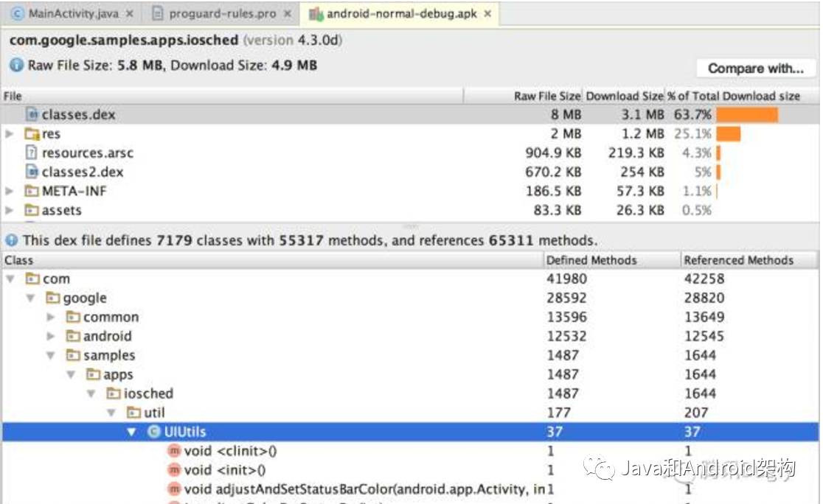Viewport: 823px width, 504px height.
Task: Click the adjustAndSetStatusBarColor method icon
Action: point(174,489)
